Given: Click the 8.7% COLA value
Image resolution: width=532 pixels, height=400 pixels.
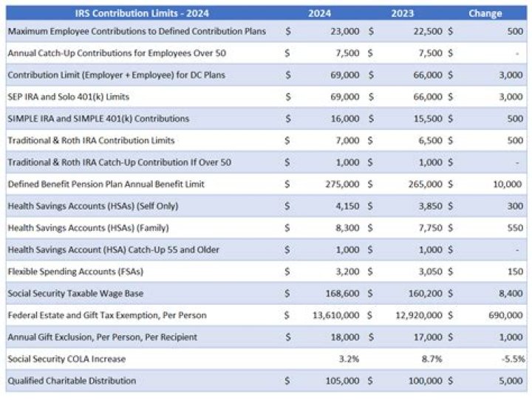Looking at the screenshot, I should pyautogui.click(x=432, y=359).
